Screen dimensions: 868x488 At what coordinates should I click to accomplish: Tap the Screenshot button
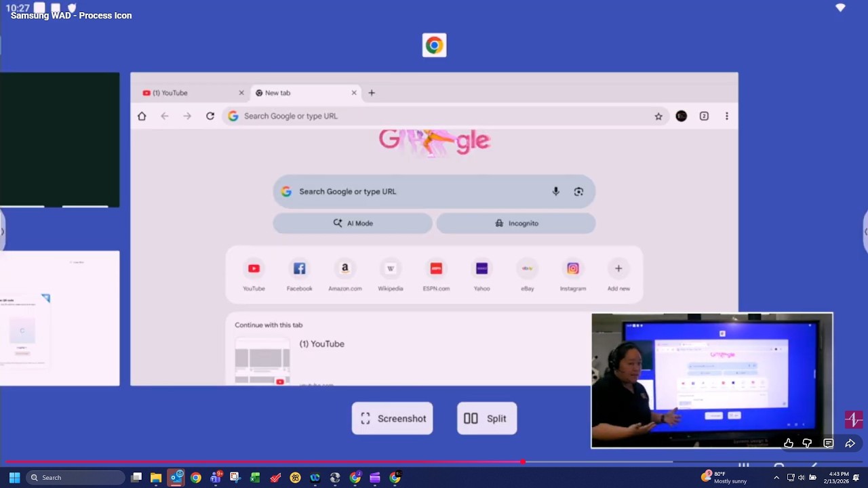coord(393,419)
